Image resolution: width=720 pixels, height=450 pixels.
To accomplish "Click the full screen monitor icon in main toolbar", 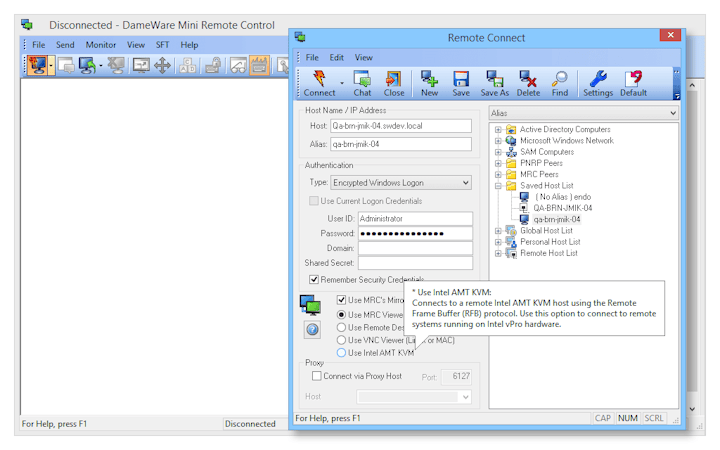I will coord(141,66).
